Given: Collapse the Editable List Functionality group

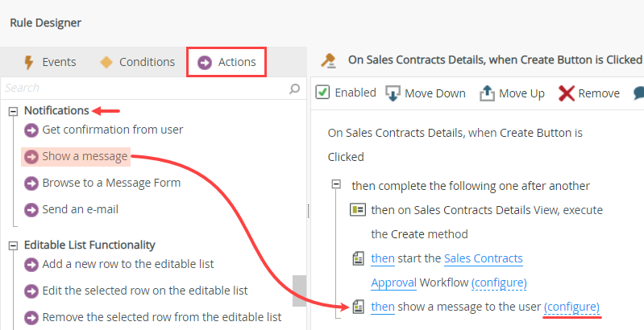Looking at the screenshot, I should pos(13,245).
